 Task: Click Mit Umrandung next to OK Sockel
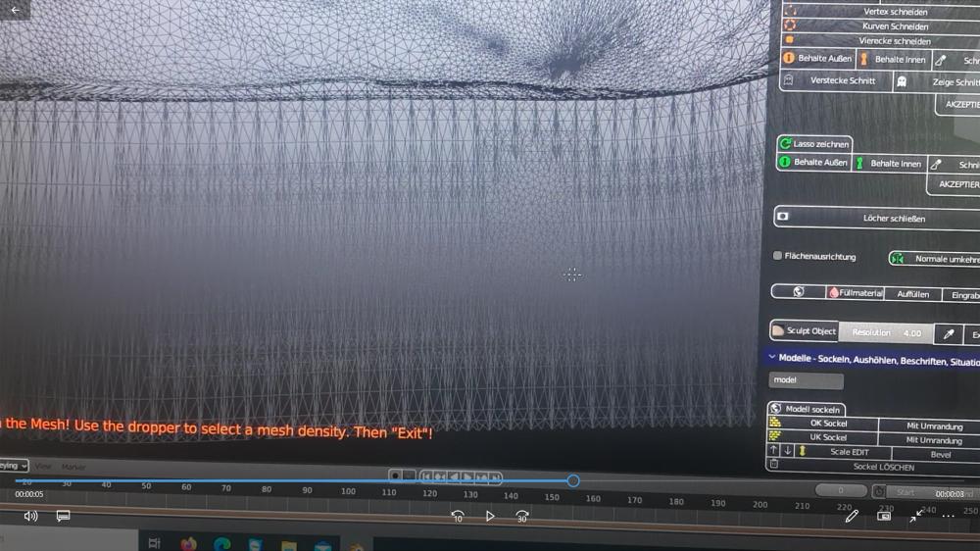tap(930, 426)
